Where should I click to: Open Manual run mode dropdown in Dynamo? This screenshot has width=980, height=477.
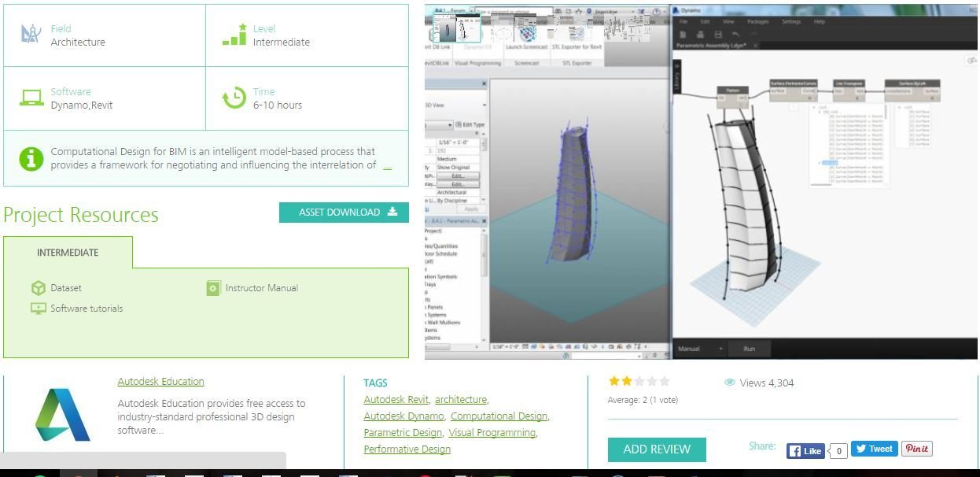click(x=698, y=349)
